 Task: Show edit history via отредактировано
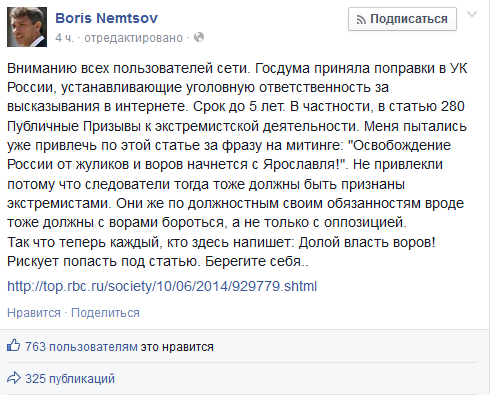(133, 38)
